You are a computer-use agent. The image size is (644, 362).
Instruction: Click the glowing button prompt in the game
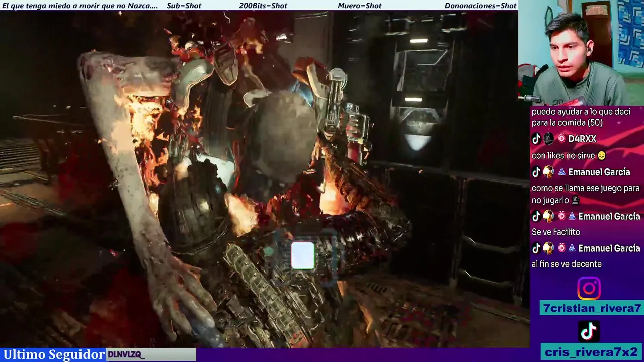tap(303, 255)
